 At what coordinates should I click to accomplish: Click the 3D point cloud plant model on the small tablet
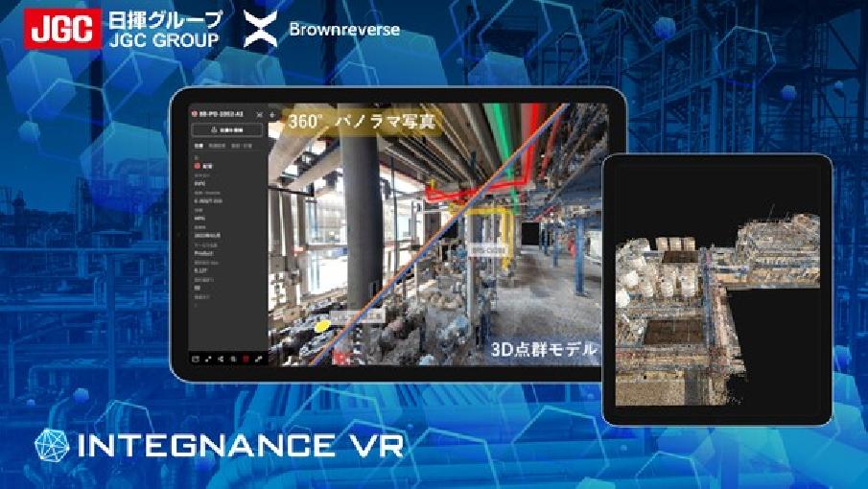(x=717, y=308)
